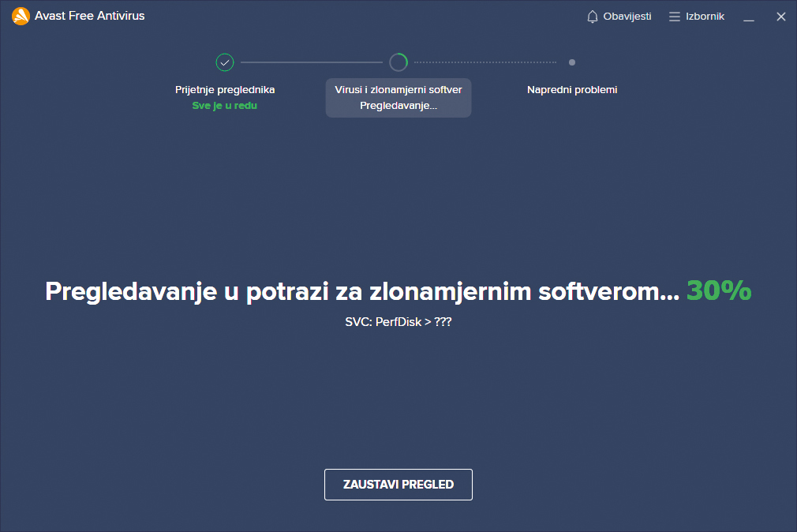
Task: Click the Obavijesti label
Action: (627, 17)
